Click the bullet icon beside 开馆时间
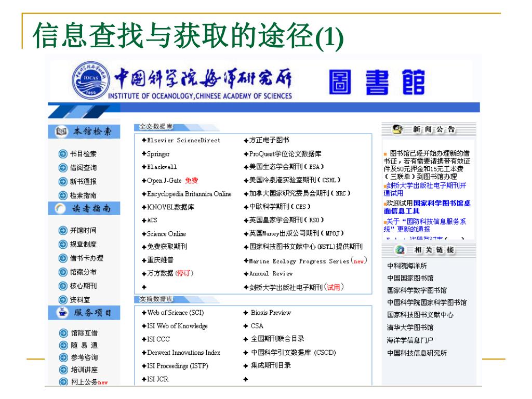Image resolution: width=532 pixels, height=399 pixels. 63,231
